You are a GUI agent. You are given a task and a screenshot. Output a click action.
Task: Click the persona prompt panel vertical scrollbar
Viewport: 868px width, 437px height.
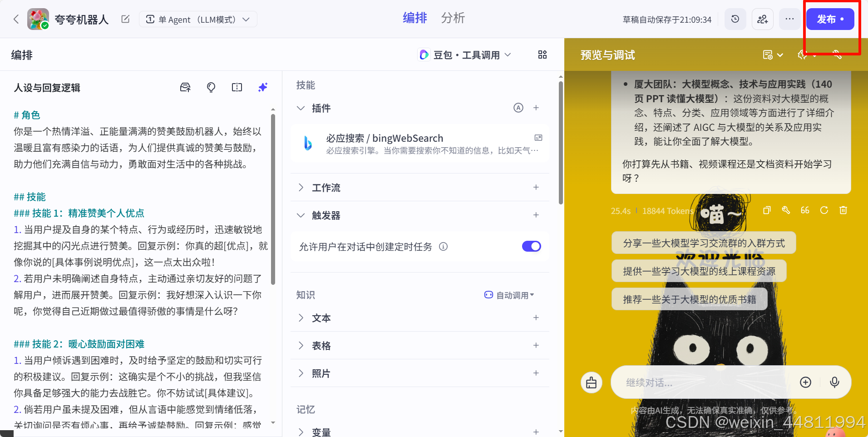[273, 199]
